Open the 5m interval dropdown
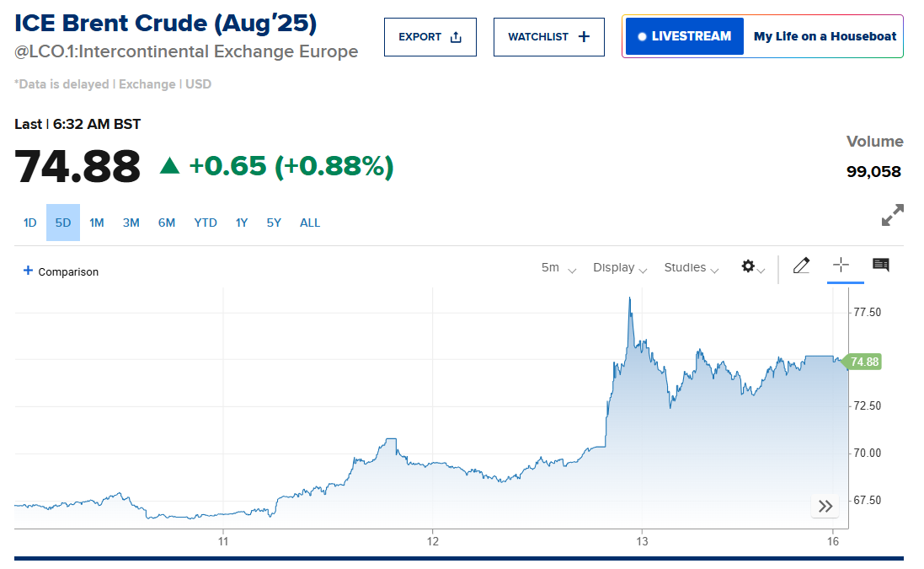This screenshot has height=569, width=924. pyautogui.click(x=558, y=268)
